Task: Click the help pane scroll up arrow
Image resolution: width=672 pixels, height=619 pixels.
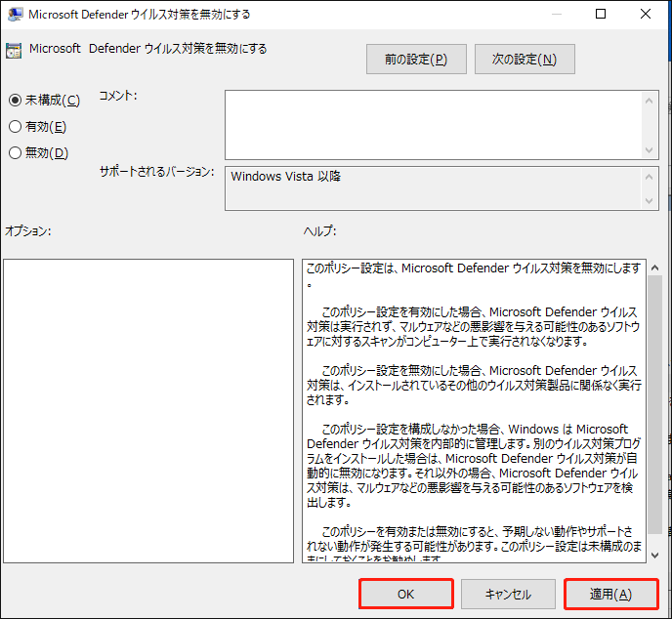Action: 654,268
